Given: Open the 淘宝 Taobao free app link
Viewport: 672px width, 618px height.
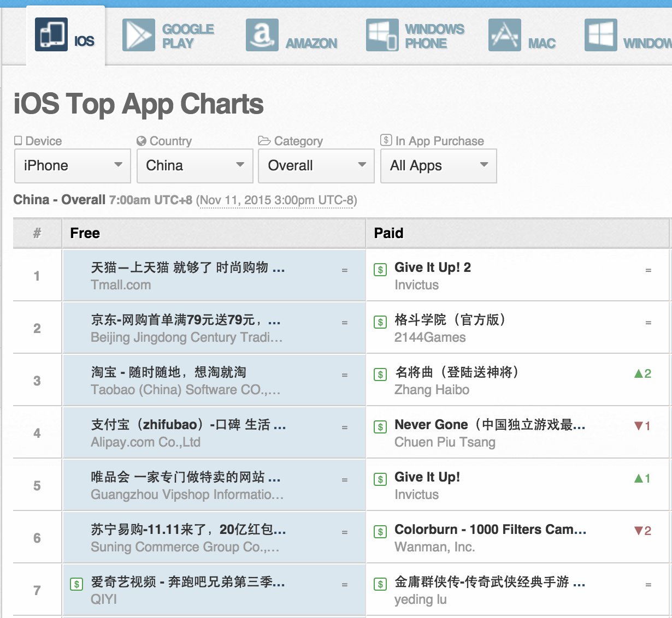Looking at the screenshot, I should click(168, 372).
